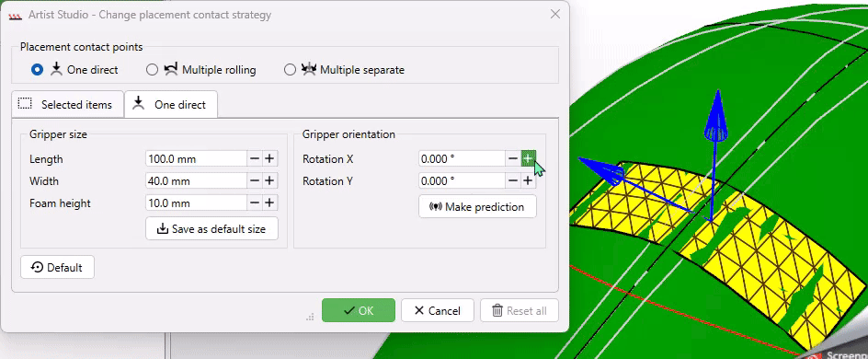868x359 pixels.
Task: Increase Width with the plus button
Action: tap(269, 181)
